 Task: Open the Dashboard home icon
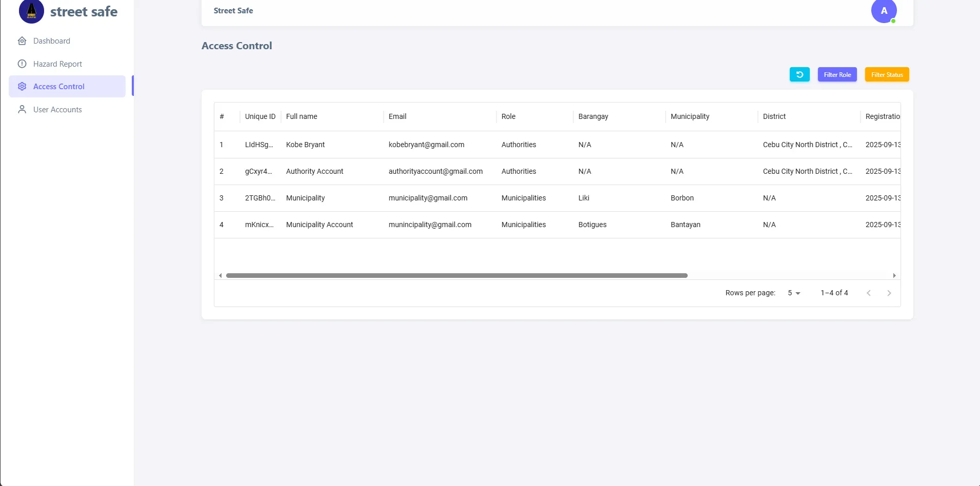22,41
